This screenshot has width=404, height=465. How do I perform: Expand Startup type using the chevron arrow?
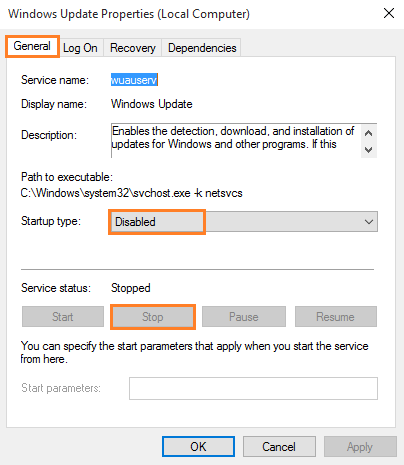pyautogui.click(x=369, y=222)
